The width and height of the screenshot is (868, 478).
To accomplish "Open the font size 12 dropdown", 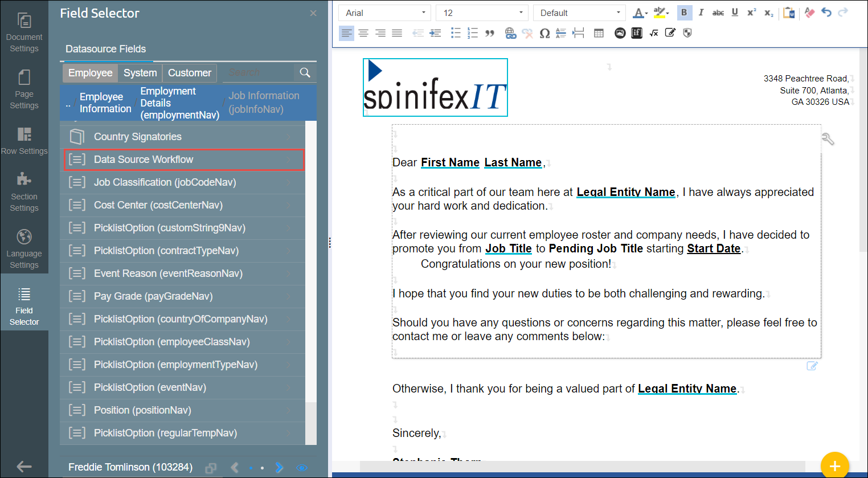I will (x=482, y=13).
